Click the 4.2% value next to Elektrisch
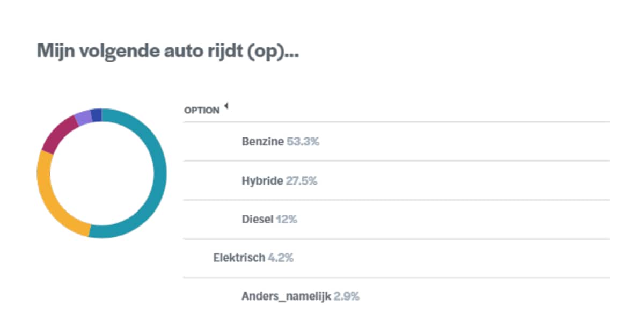 coord(281,258)
